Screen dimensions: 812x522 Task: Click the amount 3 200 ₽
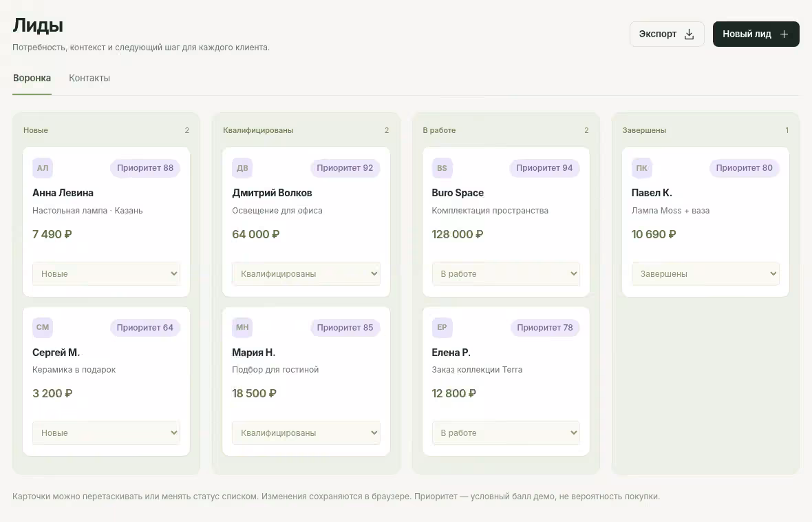(x=52, y=393)
